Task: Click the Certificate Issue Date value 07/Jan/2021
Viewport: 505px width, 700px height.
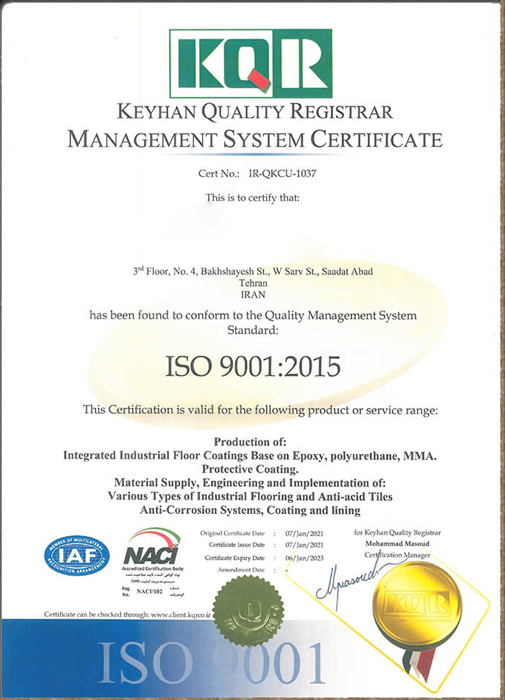Action: [304, 545]
